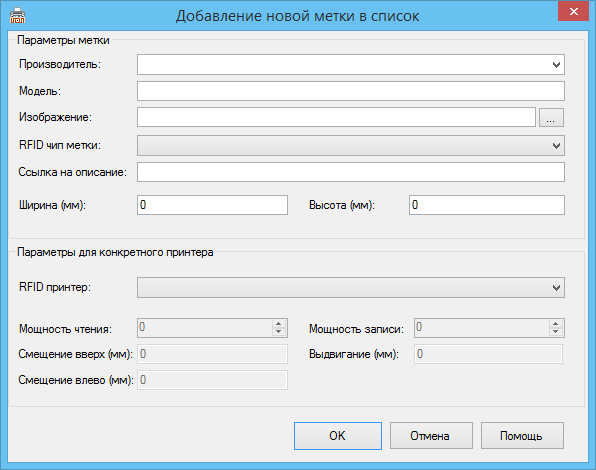Click the Смещение влево (мм) field

click(212, 380)
